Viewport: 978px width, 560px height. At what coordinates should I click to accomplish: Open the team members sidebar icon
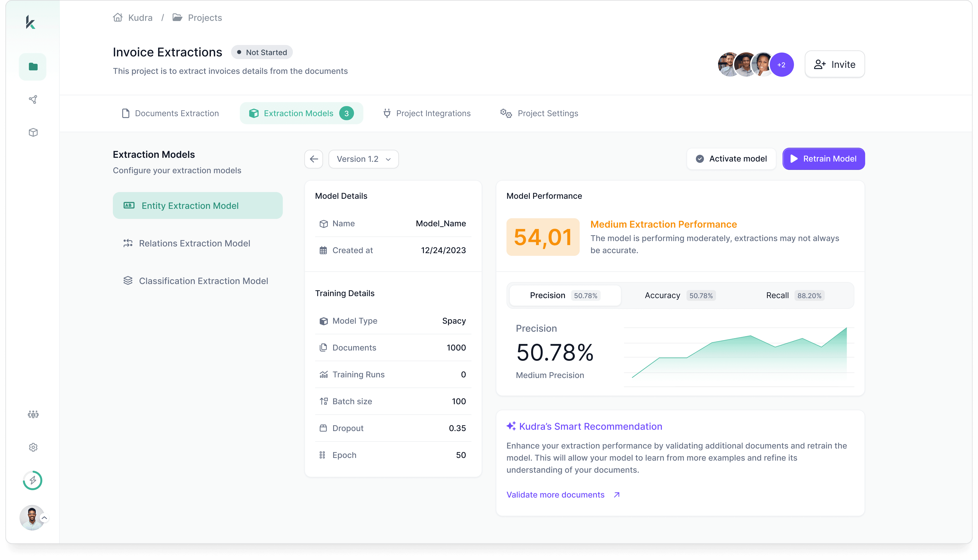pyautogui.click(x=33, y=414)
